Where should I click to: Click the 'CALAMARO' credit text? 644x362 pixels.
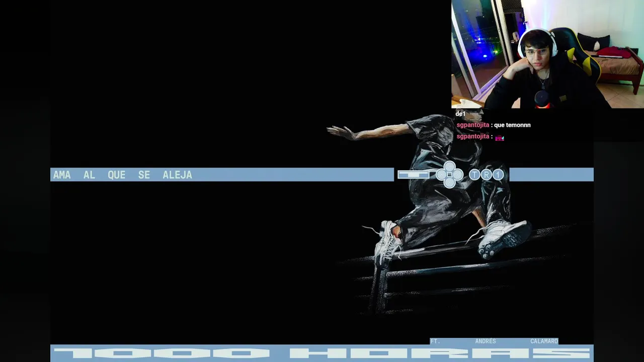click(544, 341)
